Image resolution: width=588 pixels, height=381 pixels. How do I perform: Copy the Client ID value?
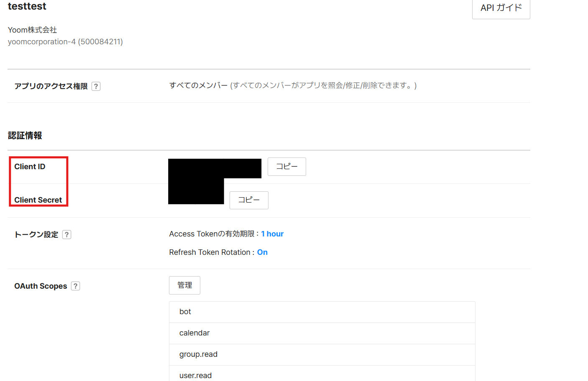286,167
